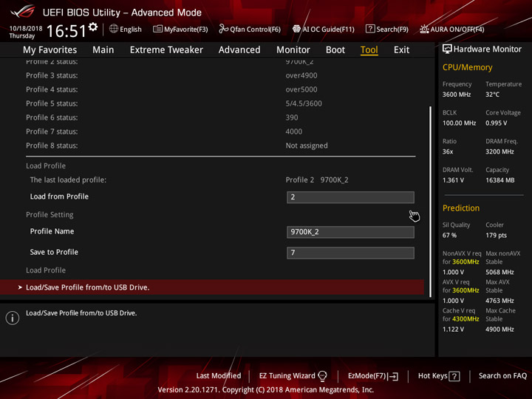The height and width of the screenshot is (399, 532).
Task: Select Profile 3 status row
Action: click(x=220, y=75)
